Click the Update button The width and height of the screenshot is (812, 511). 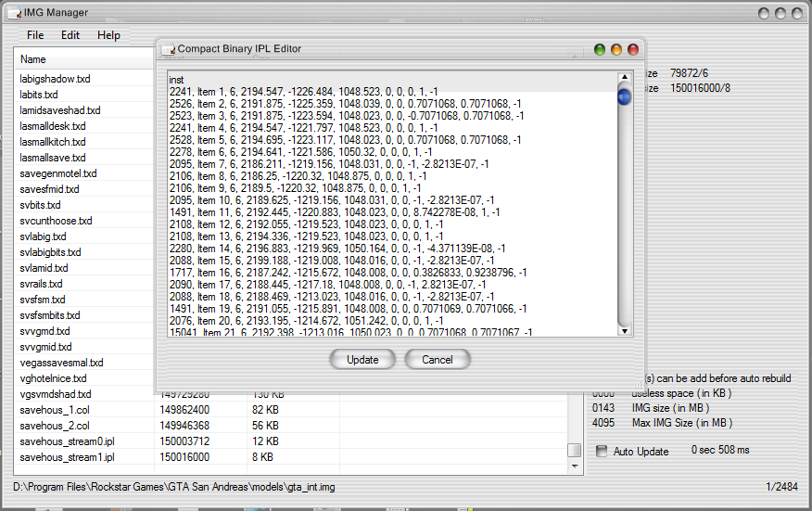coord(362,360)
